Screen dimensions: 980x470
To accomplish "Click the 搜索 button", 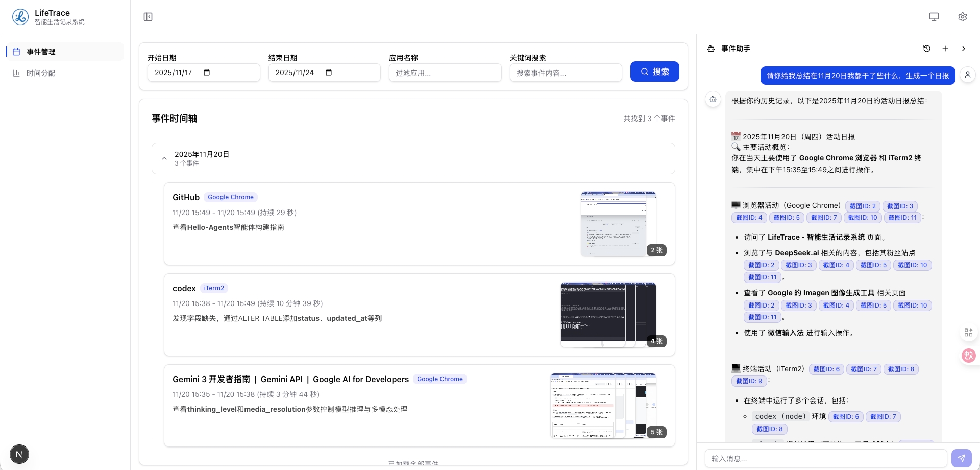I will click(655, 72).
